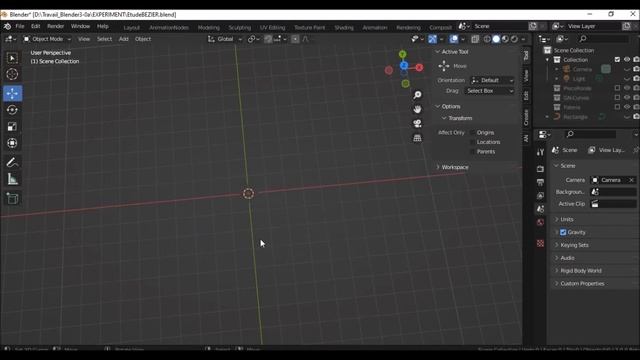Switch to the Shading workspace tab

344,27
